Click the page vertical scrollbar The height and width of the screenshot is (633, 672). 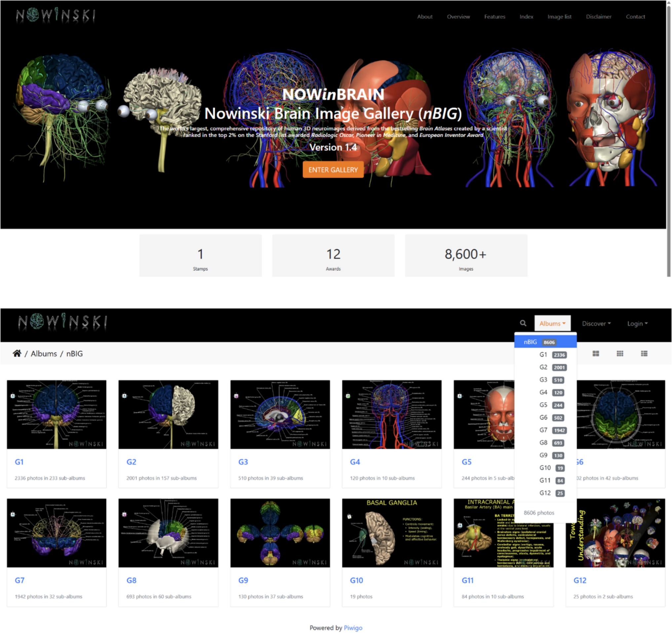pyautogui.click(x=668, y=135)
